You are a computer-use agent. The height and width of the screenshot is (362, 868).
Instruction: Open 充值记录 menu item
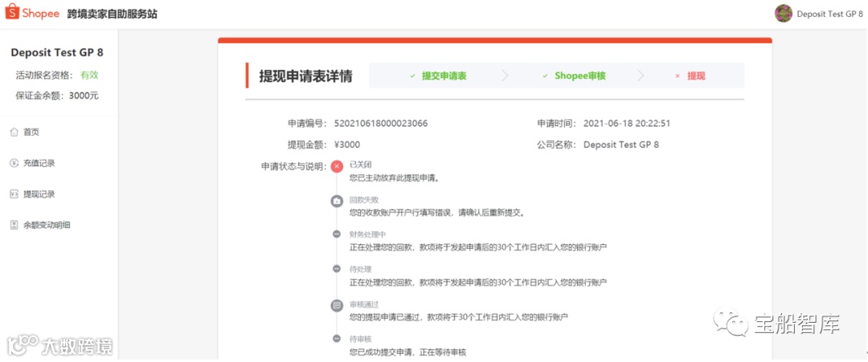(39, 163)
